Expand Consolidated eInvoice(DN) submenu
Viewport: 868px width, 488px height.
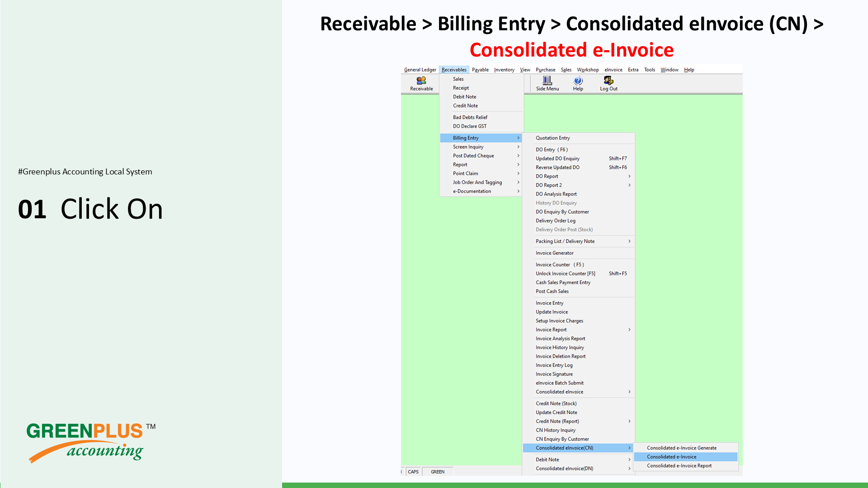tap(579, 469)
